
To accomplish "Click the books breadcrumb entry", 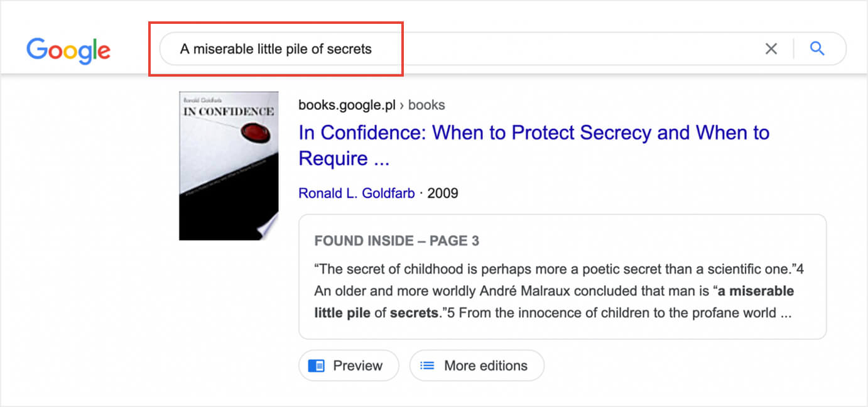I will click(x=426, y=104).
